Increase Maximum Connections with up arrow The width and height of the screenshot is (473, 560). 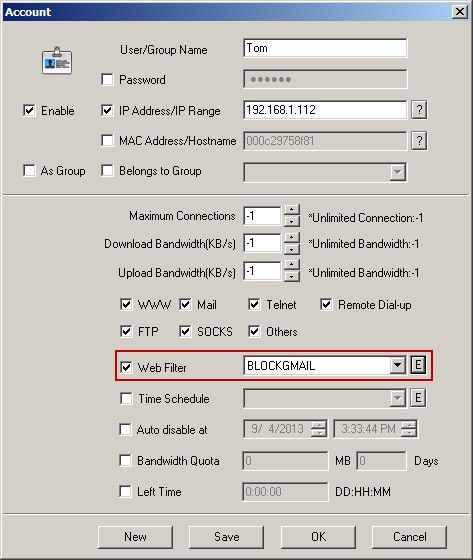point(292,210)
